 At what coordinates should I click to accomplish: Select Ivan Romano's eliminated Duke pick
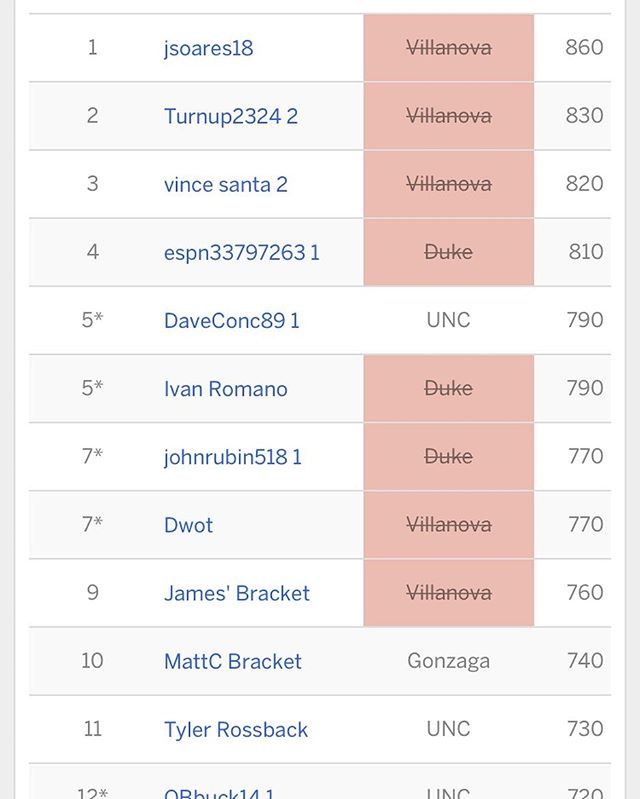point(448,388)
